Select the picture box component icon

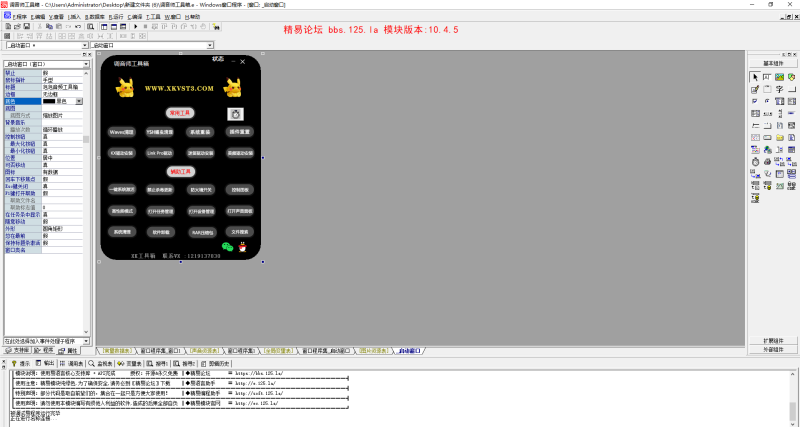pyautogui.click(x=780, y=78)
